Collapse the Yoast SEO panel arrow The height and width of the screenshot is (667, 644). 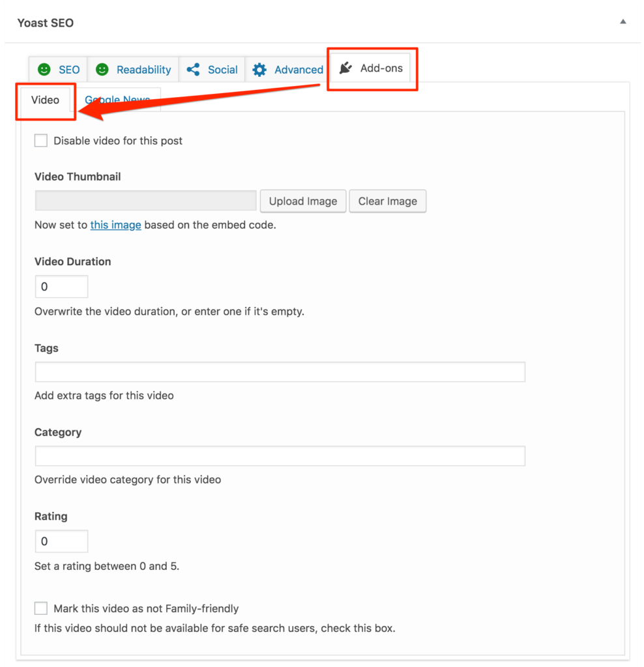[622, 21]
